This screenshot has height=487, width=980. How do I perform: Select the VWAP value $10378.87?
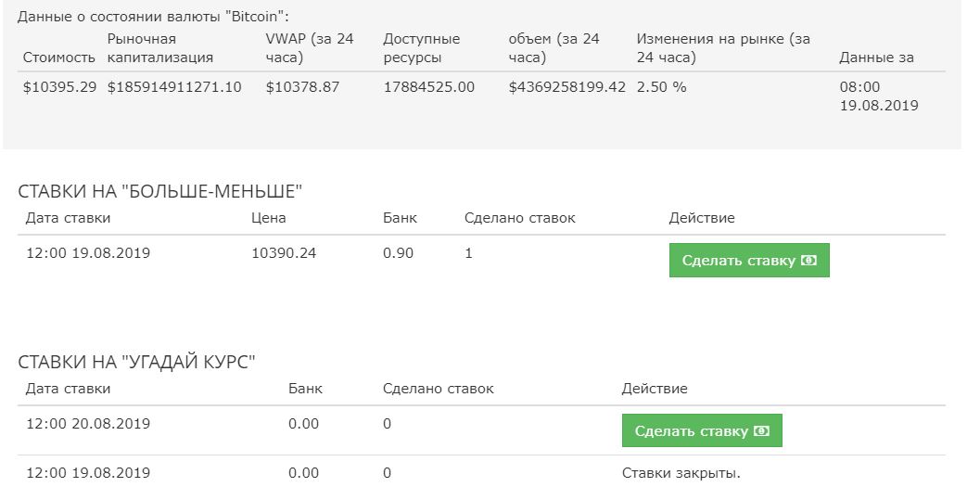click(302, 87)
